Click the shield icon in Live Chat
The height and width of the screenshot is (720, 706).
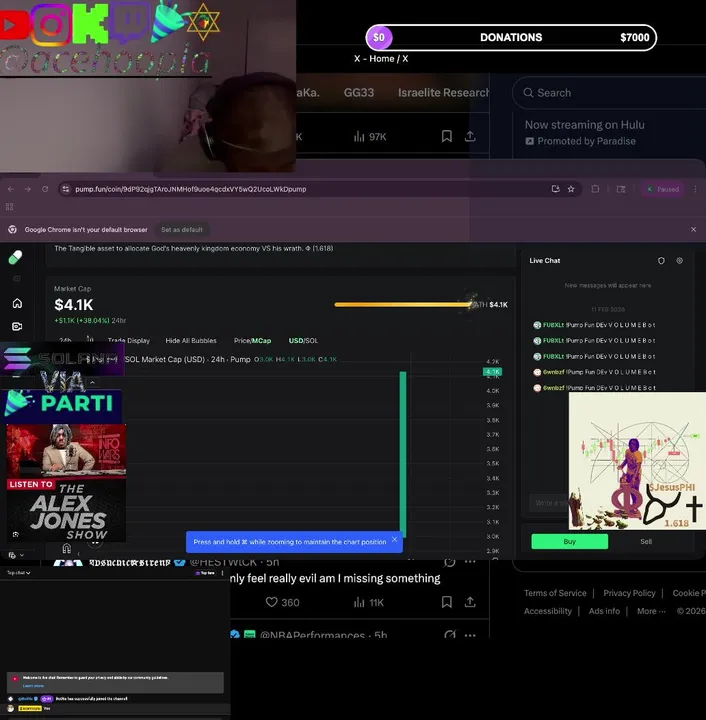661,260
